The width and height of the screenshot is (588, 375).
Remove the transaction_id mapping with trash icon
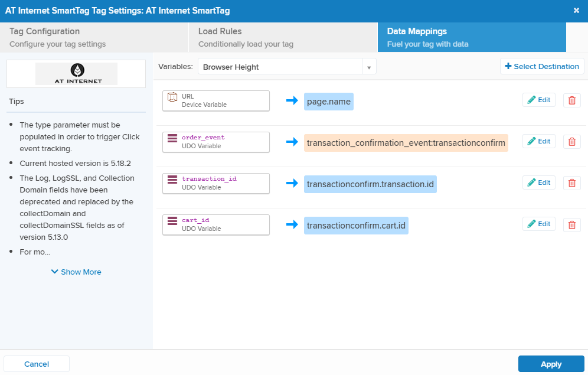pyautogui.click(x=571, y=183)
